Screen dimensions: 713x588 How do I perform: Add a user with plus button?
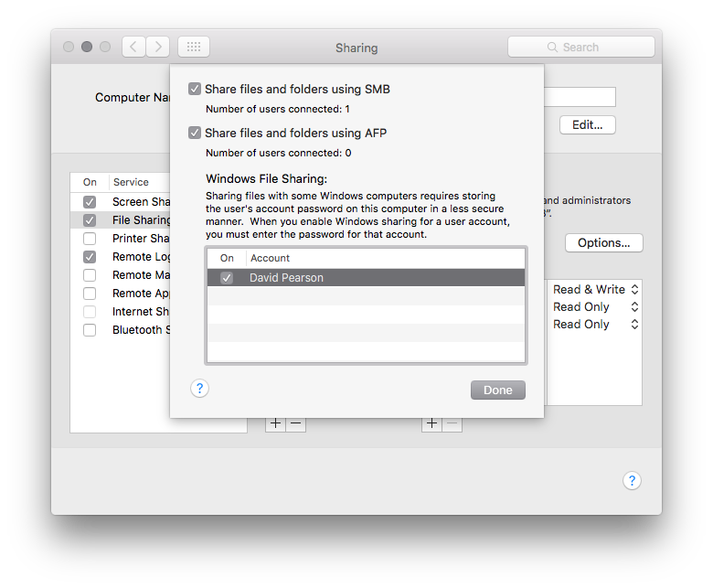[432, 423]
